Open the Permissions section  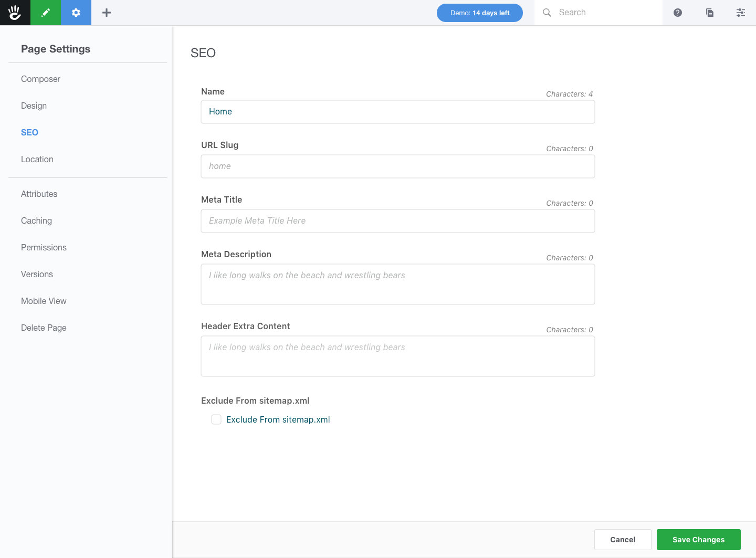click(x=44, y=247)
